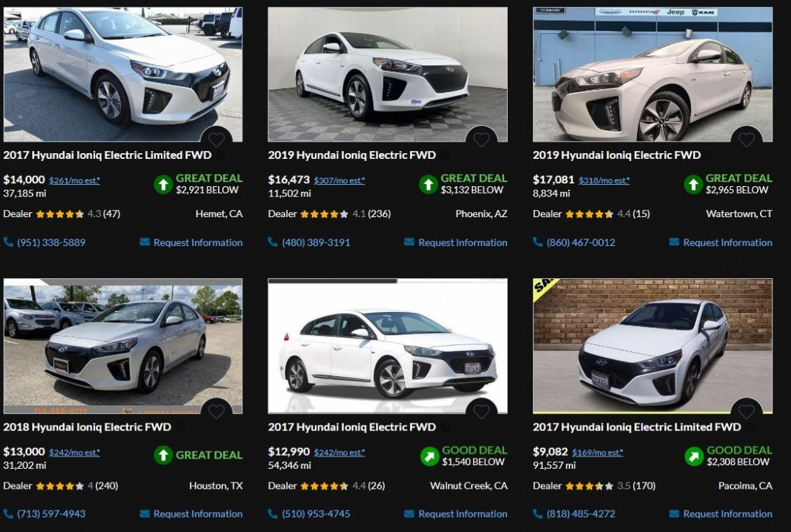The image size is (791, 532).
Task: Open white Ioniq photo with brick wall
Action: pos(652,345)
